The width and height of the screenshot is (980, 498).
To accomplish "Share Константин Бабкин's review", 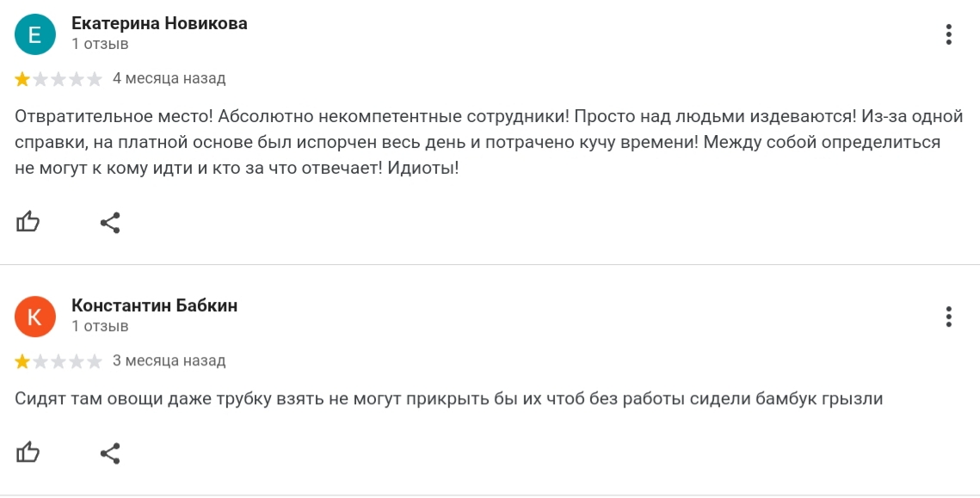I will (x=110, y=453).
